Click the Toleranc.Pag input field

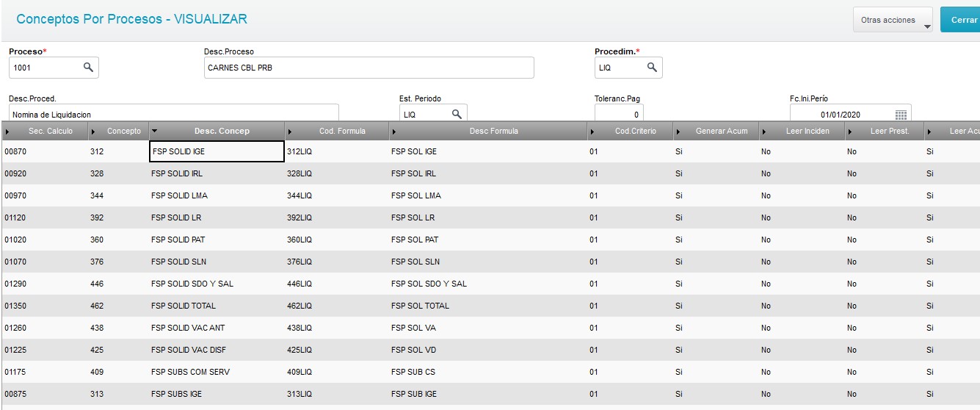point(619,114)
